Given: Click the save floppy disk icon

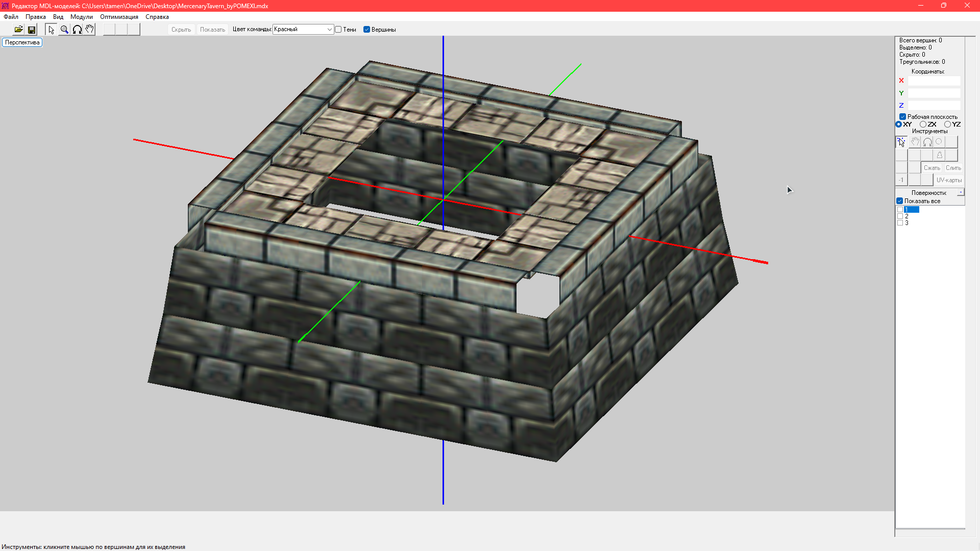Looking at the screenshot, I should 32,30.
